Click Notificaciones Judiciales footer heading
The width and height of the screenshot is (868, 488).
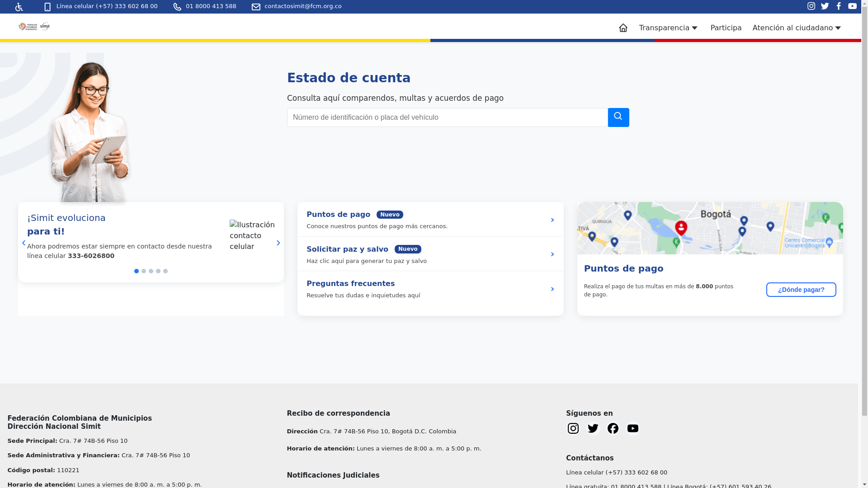tap(333, 475)
